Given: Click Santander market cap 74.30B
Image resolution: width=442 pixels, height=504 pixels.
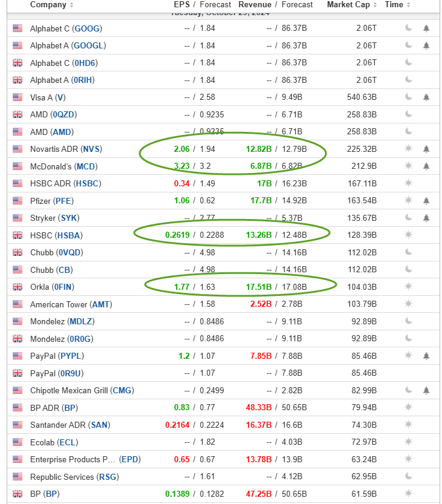Looking at the screenshot, I should pos(364,425).
